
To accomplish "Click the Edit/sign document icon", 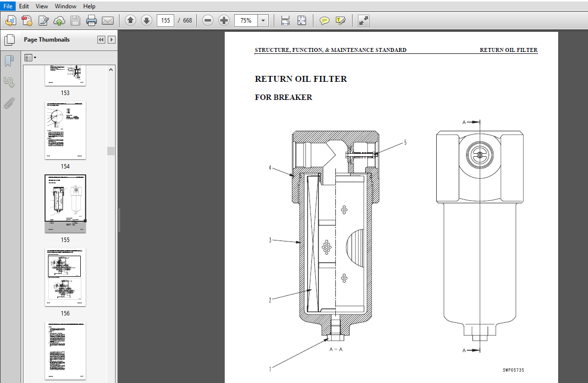I will tap(44, 21).
